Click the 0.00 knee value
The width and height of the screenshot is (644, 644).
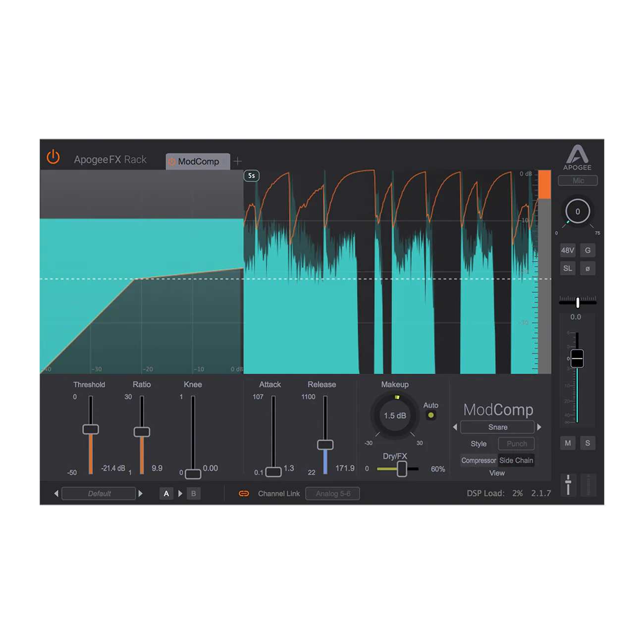(211, 468)
